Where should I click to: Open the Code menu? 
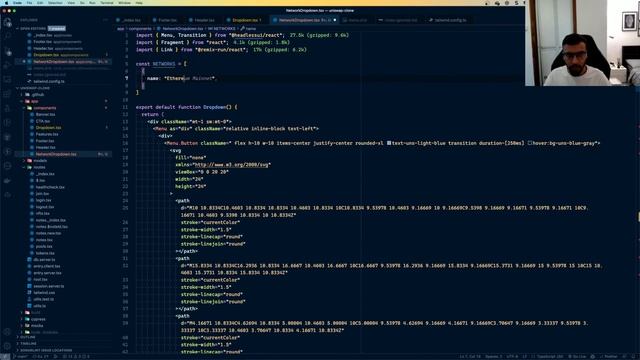click(x=18, y=2)
